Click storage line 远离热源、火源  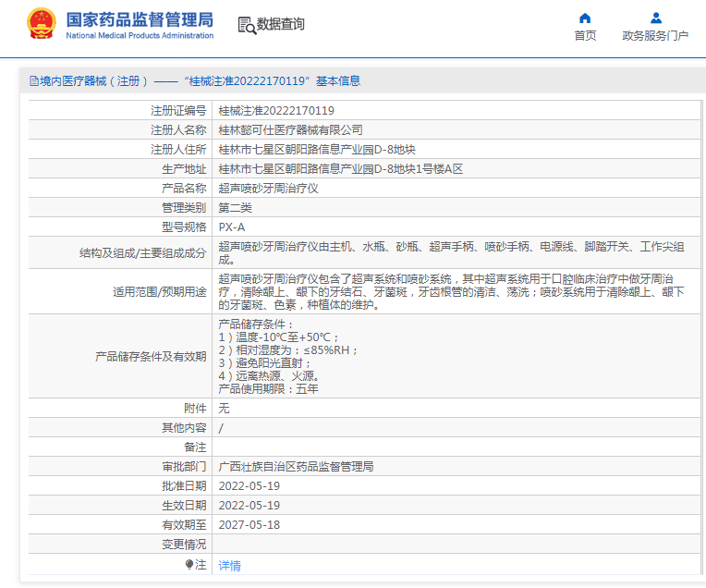[x=269, y=375]
